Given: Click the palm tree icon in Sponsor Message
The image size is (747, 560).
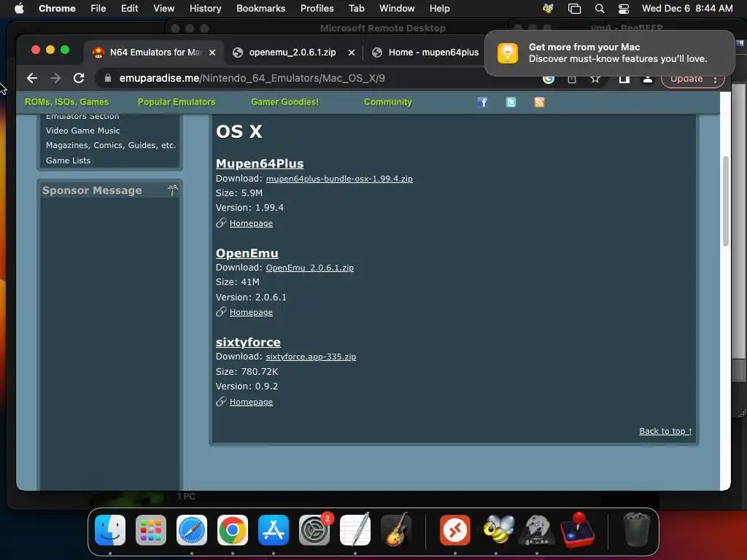Looking at the screenshot, I should (x=172, y=190).
